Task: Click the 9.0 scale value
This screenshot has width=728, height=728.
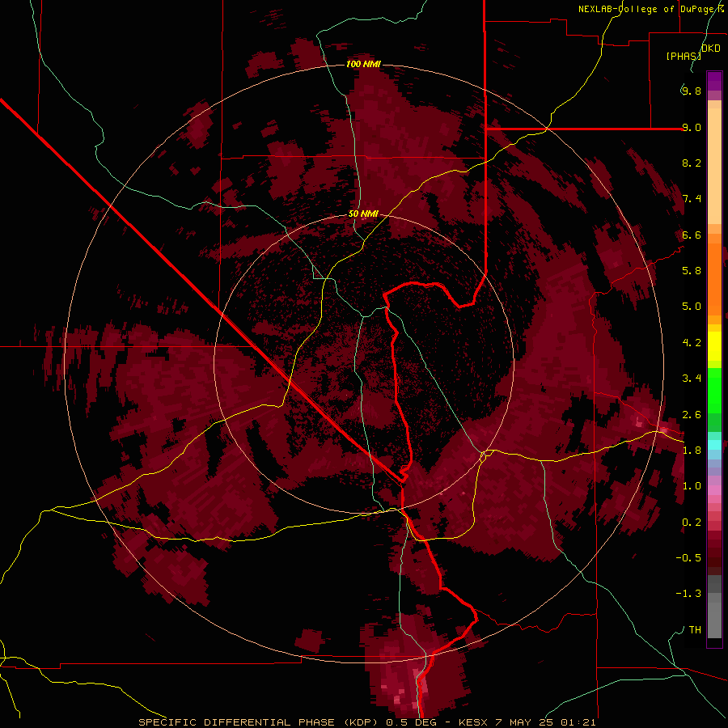Action: pos(692,127)
